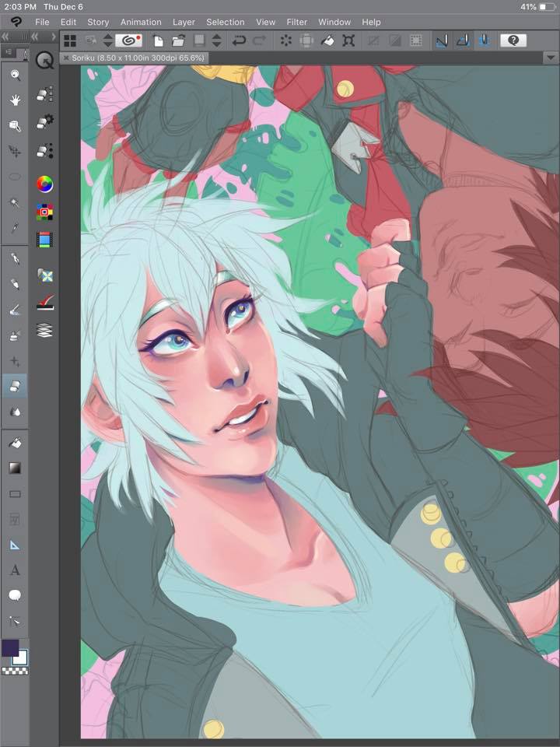
Task: Select the Eyedropper tool
Action: (x=15, y=228)
